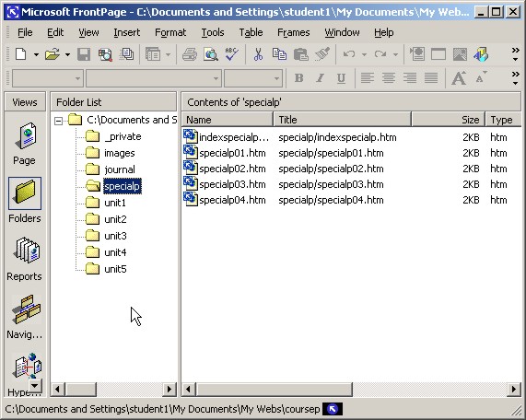Open the Format menu

point(170,32)
